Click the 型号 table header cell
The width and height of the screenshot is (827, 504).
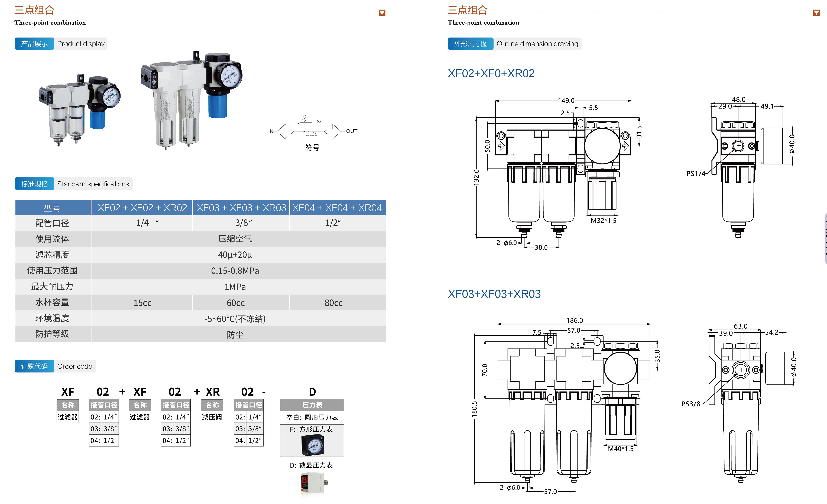tap(52, 208)
